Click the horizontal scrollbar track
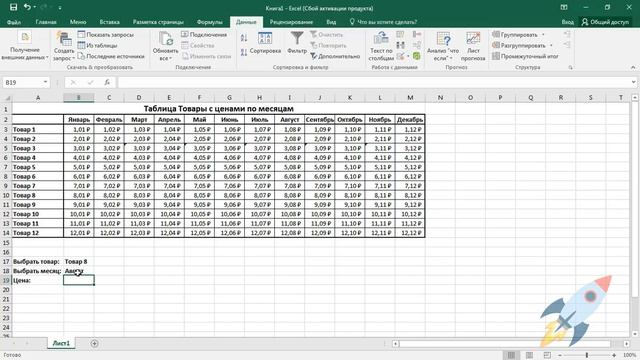 point(510,344)
